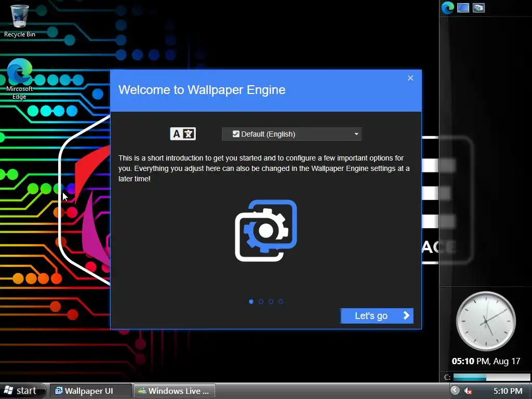Screen dimensions: 532x399
Task: Select the third page indicator dot
Action: point(271,301)
